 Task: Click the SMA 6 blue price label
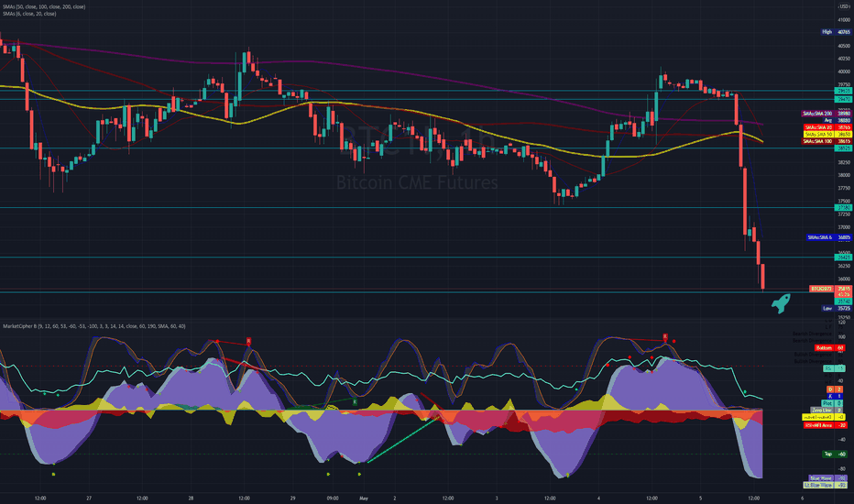pyautogui.click(x=827, y=237)
